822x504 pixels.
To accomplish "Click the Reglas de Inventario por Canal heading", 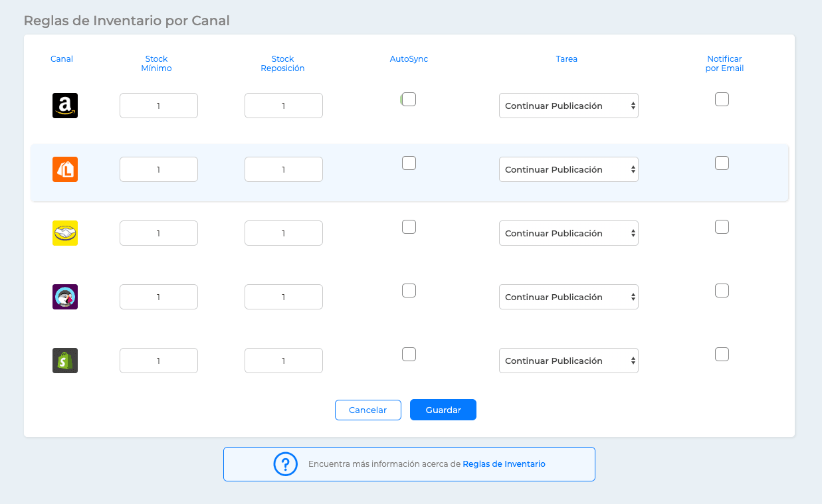I will (x=127, y=21).
